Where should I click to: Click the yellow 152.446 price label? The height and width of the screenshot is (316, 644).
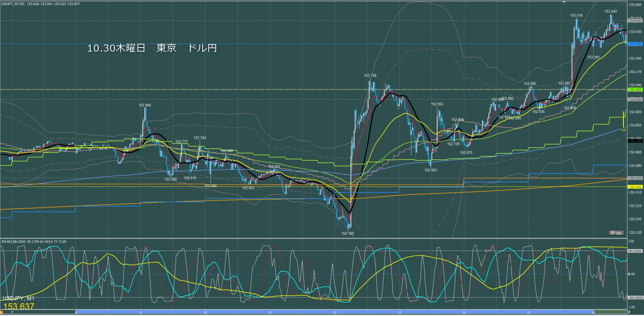click(x=635, y=187)
